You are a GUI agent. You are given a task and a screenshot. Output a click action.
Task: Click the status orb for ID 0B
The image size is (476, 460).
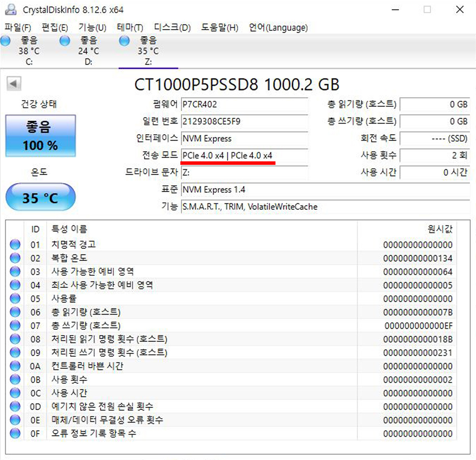[15, 379]
